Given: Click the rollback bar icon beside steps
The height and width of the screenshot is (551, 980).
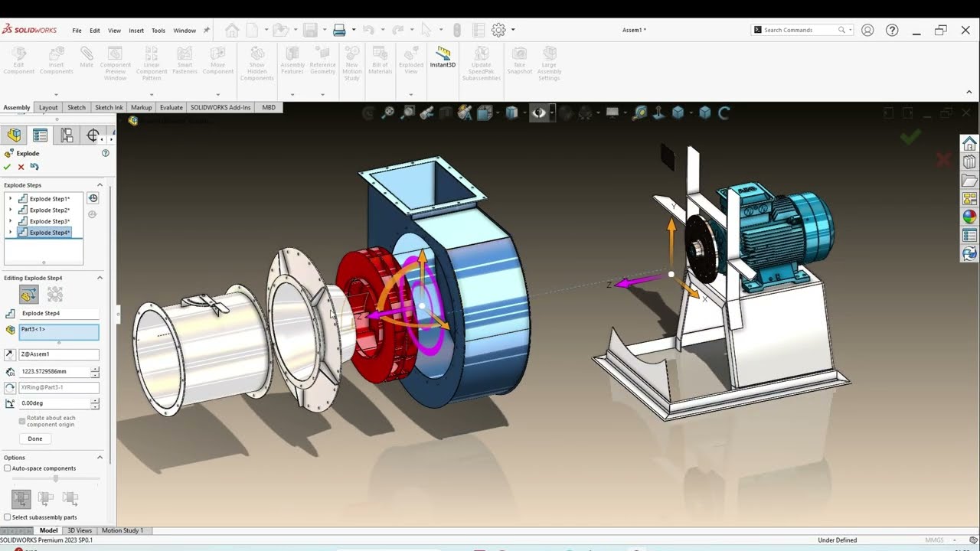Looking at the screenshot, I should point(93,198).
